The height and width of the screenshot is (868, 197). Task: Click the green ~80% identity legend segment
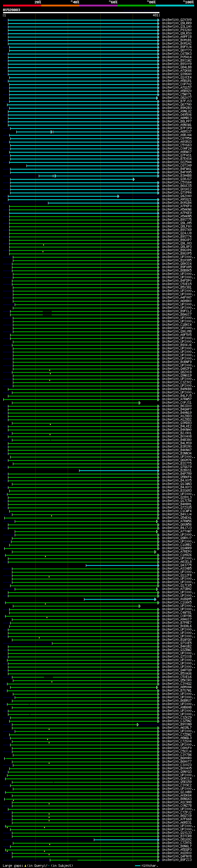137,6
